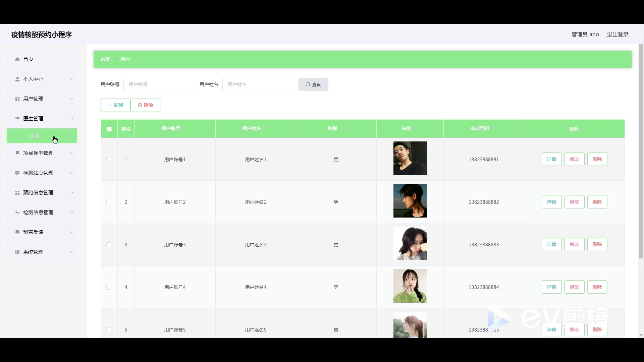Click 详情 for 用户账号4
This screenshot has width=644, height=362.
[x=552, y=287]
